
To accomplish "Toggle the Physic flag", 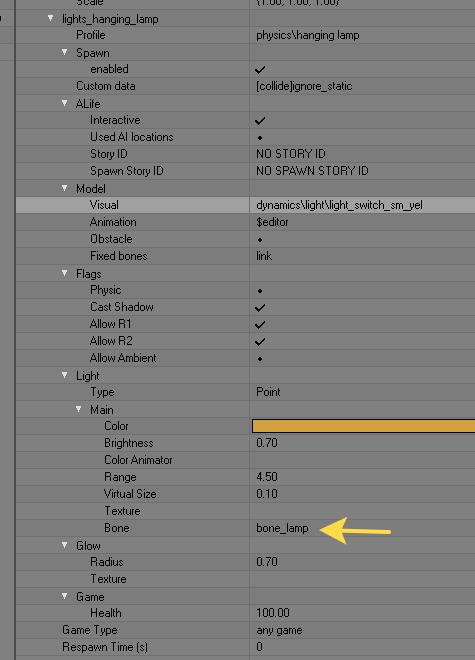I will (x=260, y=290).
